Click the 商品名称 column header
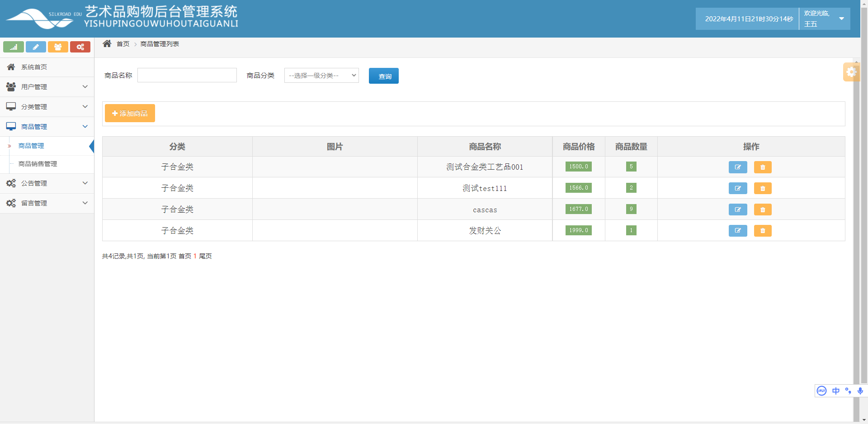 (x=485, y=147)
